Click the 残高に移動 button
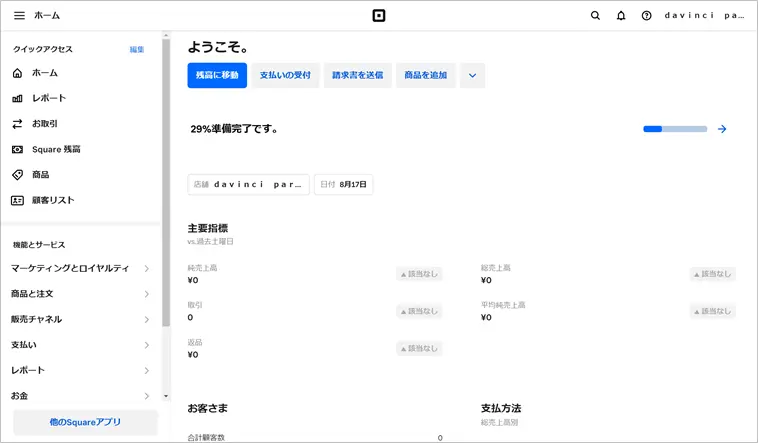 coord(217,75)
